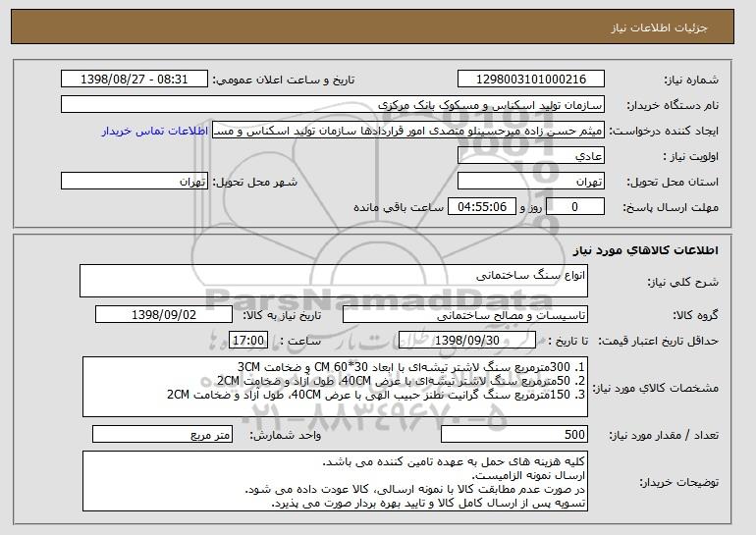
Task: Click label ایجاد کننده درخواست
Action: [x=664, y=131]
